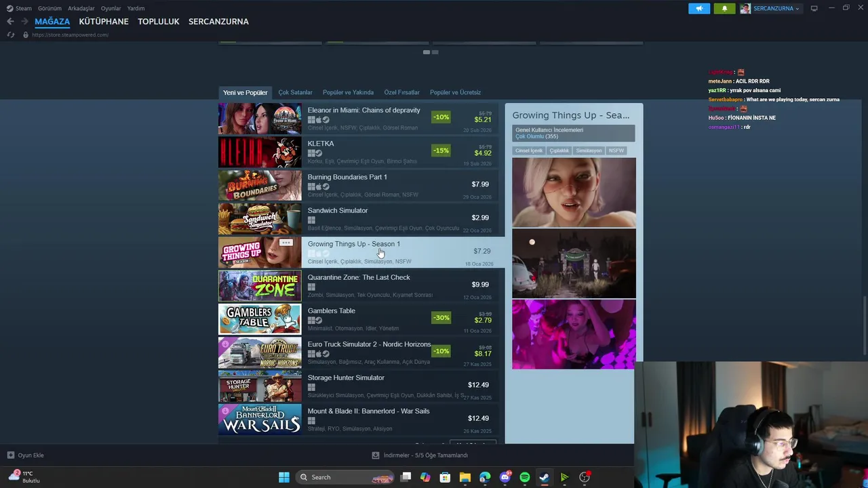Open Discord from the taskbar
The image size is (868, 488).
505,477
